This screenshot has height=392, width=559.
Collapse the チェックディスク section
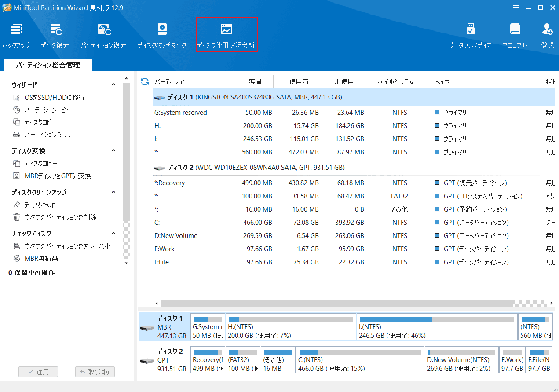click(x=113, y=233)
